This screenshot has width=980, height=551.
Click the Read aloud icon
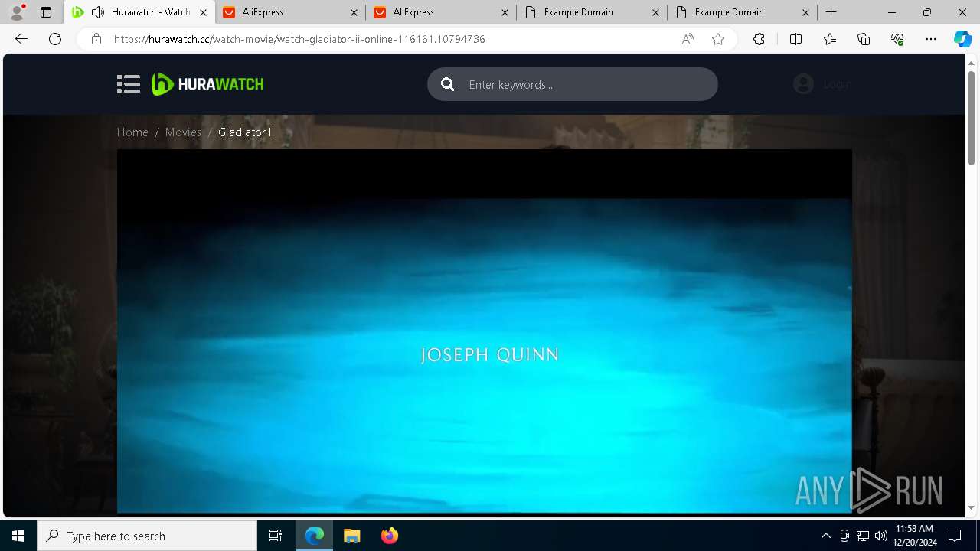(x=688, y=39)
